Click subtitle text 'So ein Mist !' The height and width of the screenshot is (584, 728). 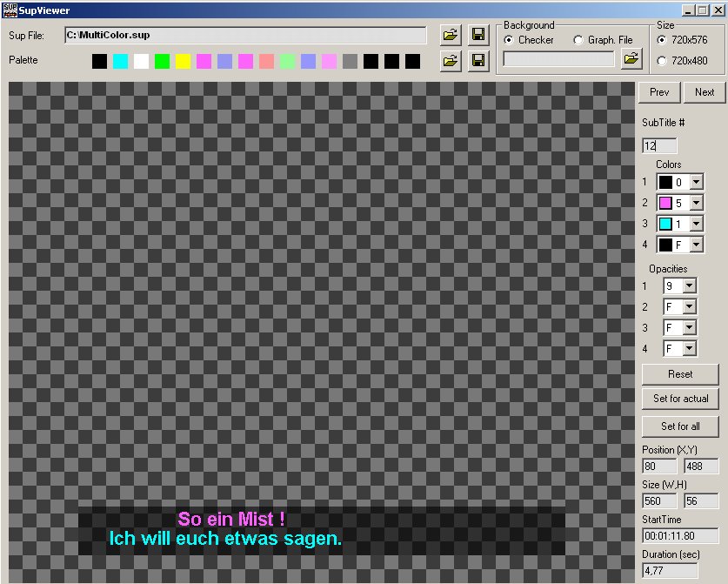coord(231,519)
